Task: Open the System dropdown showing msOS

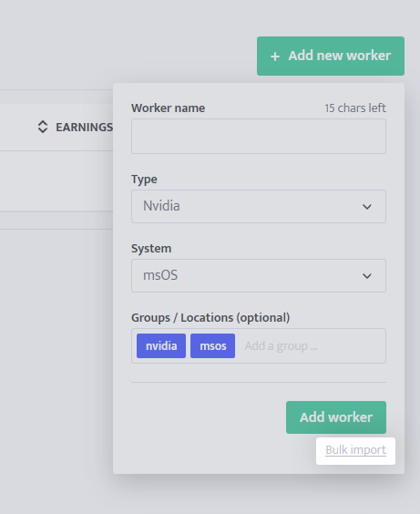Action: click(259, 275)
